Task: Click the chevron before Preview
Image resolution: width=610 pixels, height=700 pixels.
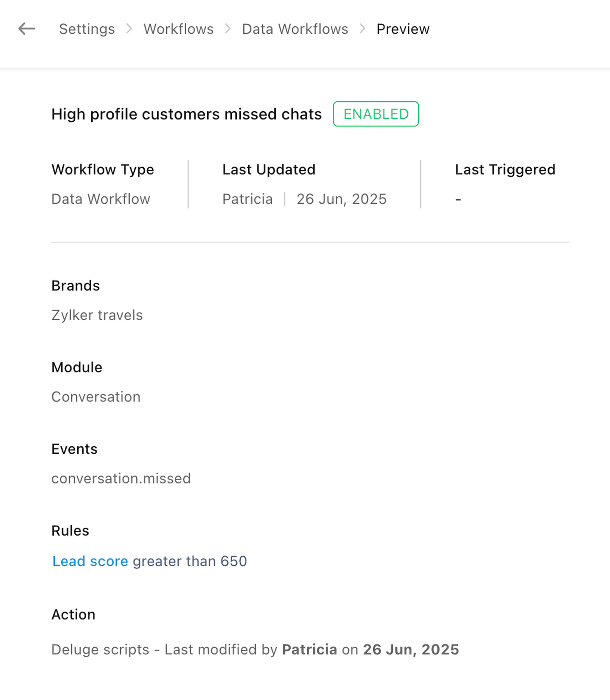Action: (x=362, y=29)
